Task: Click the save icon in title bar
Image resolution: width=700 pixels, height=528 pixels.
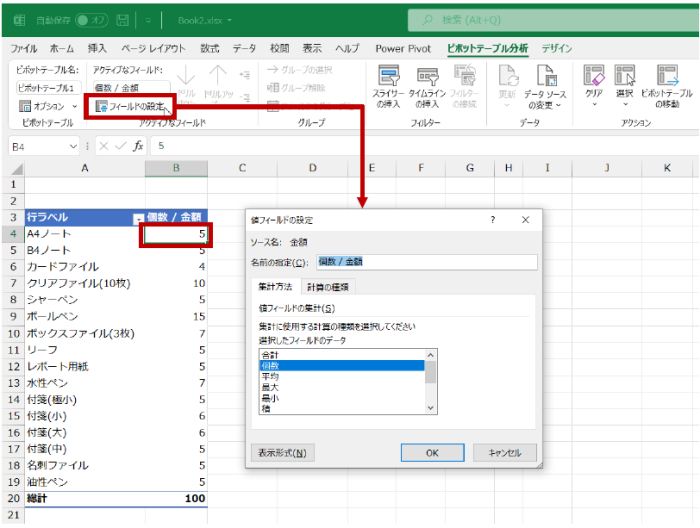Action: (x=122, y=20)
